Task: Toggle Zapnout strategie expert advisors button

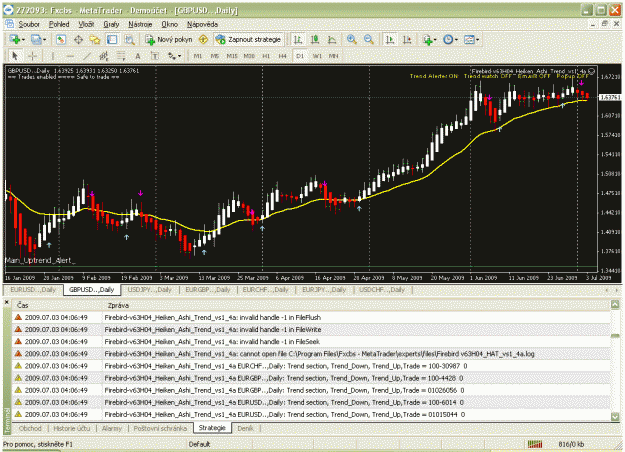Action: [248, 39]
